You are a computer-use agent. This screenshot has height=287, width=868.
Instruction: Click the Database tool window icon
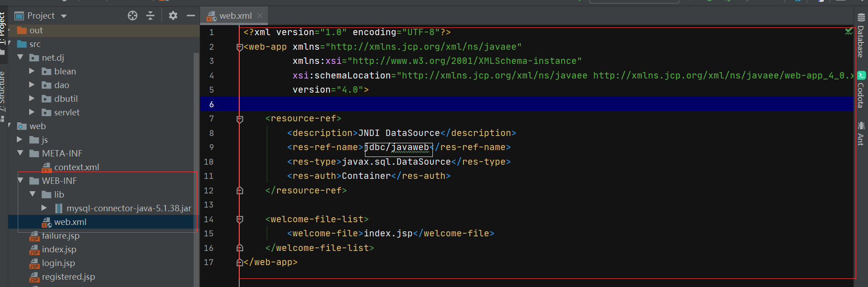point(861,18)
